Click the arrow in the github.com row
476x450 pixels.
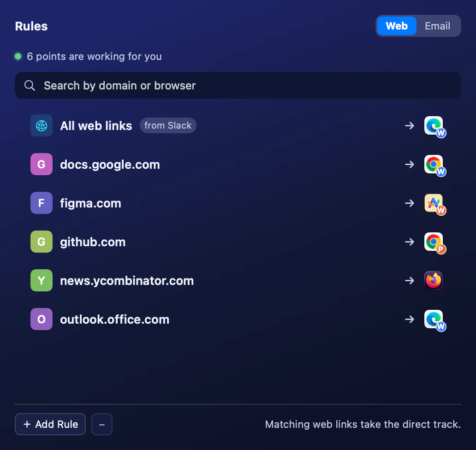coord(410,242)
